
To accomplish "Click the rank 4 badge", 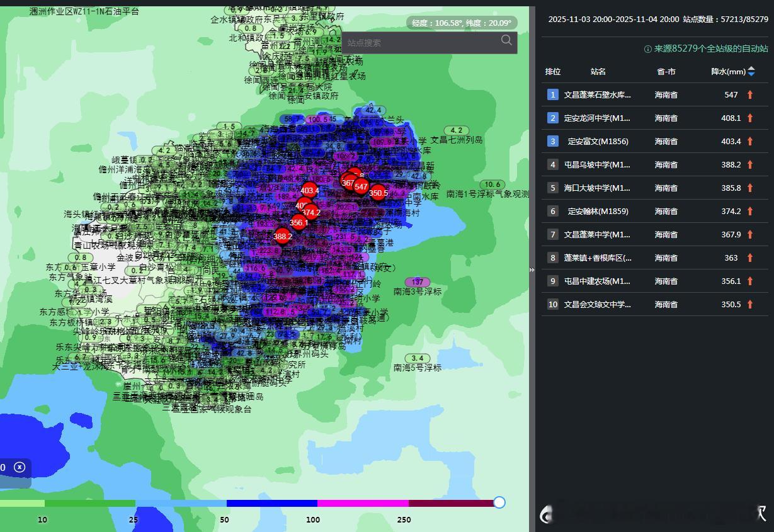I will [x=552, y=164].
